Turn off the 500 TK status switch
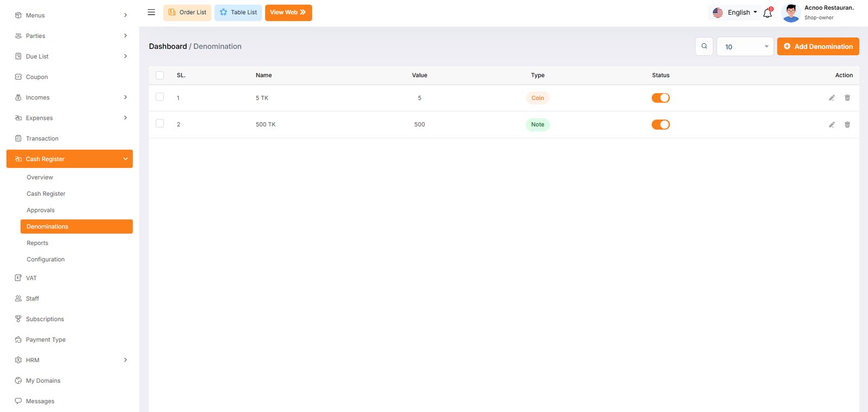Viewport: 868px width, 412px height. click(660, 125)
